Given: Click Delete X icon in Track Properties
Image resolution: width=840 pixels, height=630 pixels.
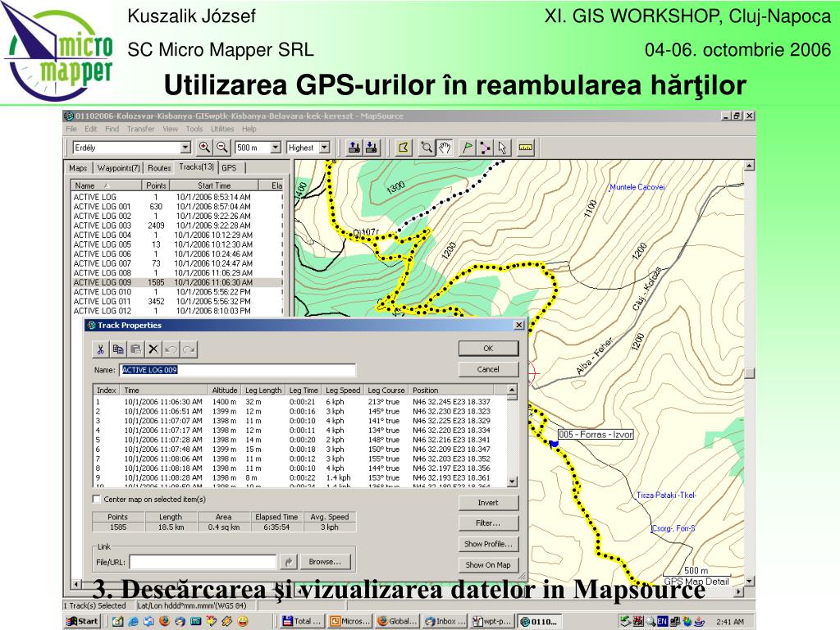Looking at the screenshot, I should coord(153,349).
